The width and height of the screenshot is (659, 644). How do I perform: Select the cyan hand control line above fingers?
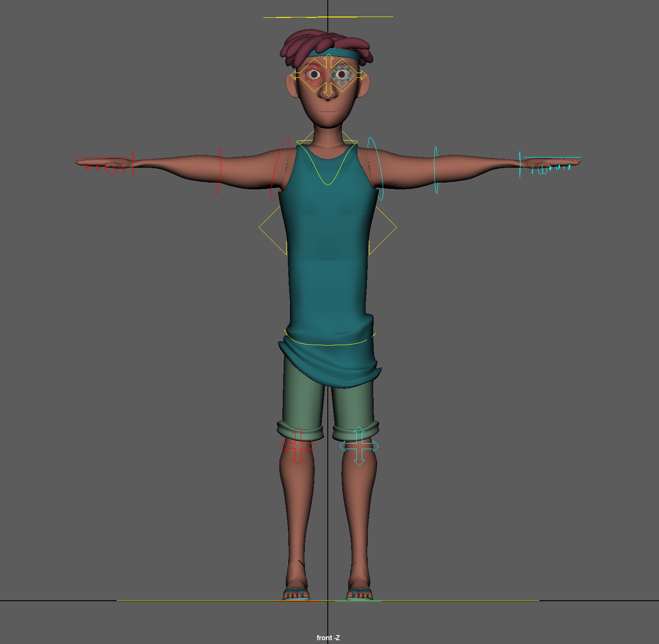click(552, 157)
